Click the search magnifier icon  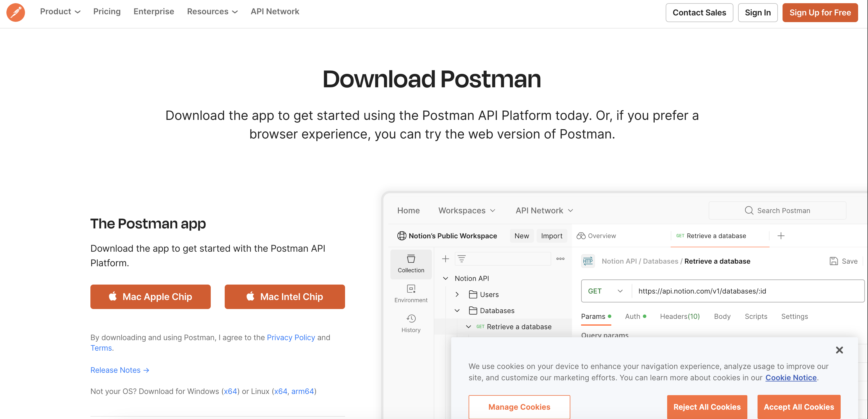pos(749,210)
